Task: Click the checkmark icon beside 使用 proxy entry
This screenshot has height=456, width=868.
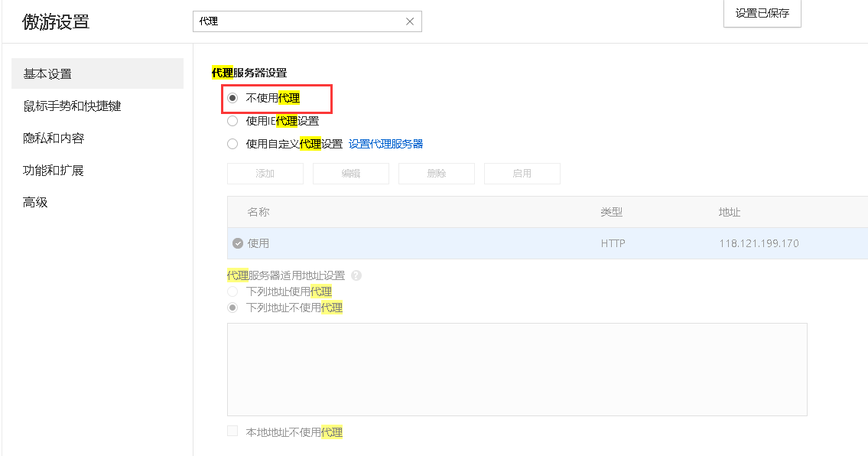Action: coord(238,243)
